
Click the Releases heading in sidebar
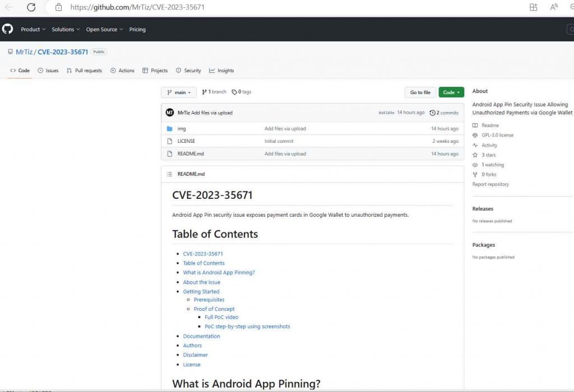point(483,209)
